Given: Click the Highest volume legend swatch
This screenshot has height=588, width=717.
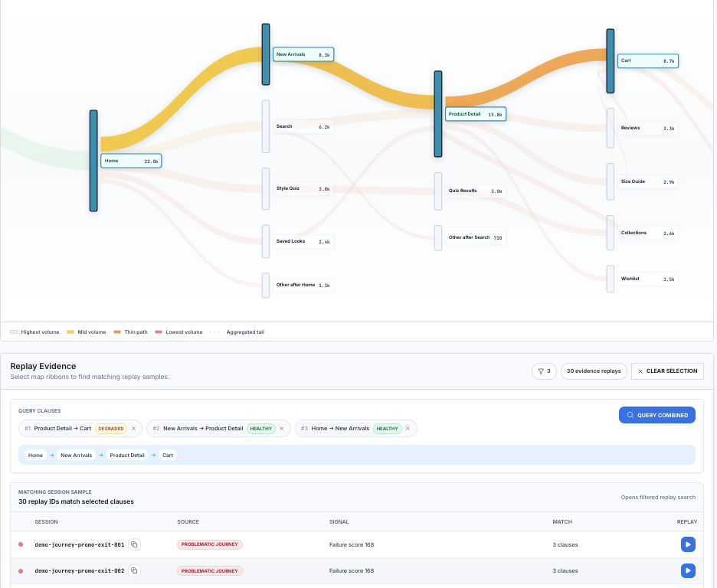Looking at the screenshot, I should click(x=14, y=332).
